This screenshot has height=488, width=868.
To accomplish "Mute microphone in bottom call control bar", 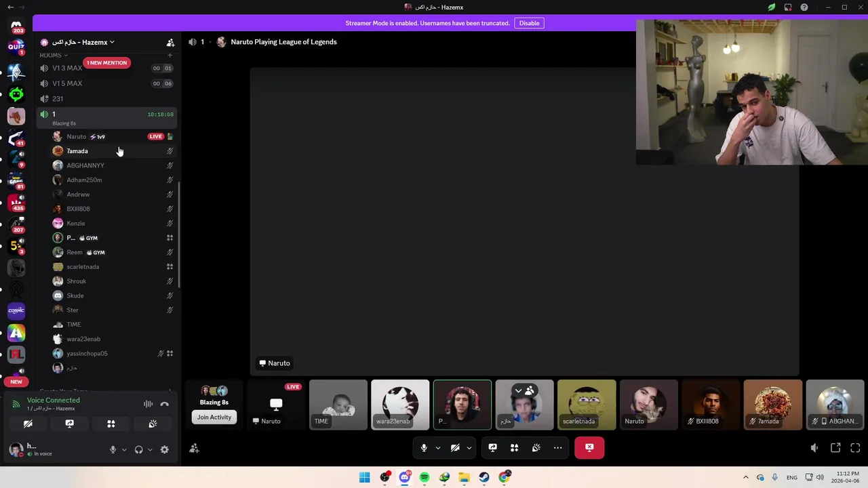I will [424, 447].
